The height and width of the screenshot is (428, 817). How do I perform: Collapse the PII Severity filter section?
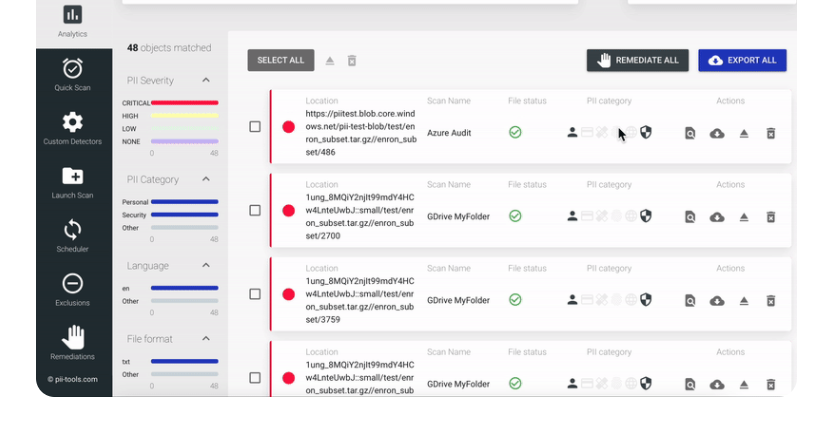(206, 80)
